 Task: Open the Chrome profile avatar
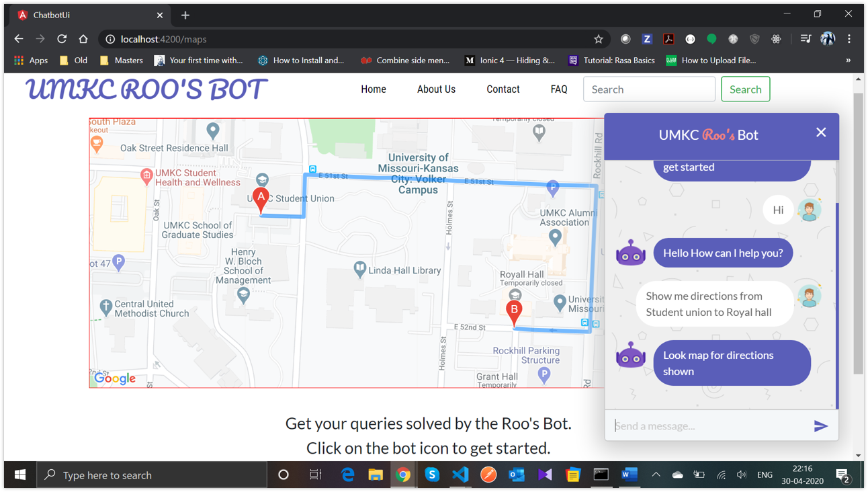[828, 39]
